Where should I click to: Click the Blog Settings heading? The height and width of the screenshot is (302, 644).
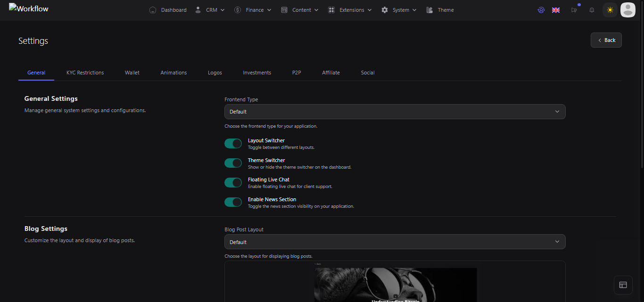[x=46, y=229]
